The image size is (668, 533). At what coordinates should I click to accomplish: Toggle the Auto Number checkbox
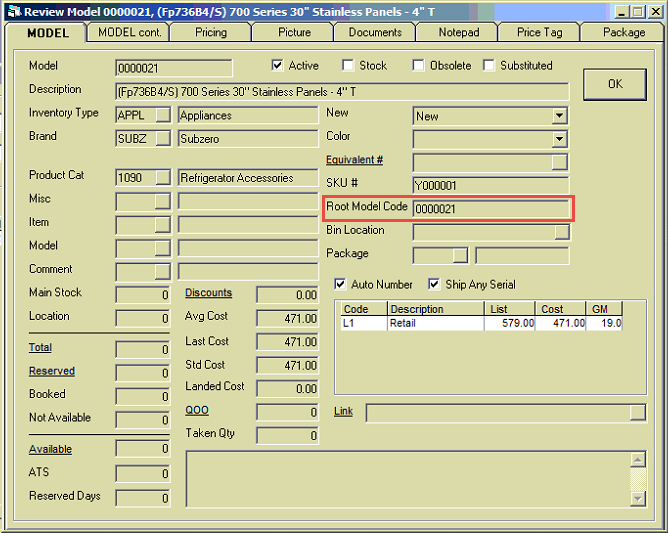click(340, 284)
